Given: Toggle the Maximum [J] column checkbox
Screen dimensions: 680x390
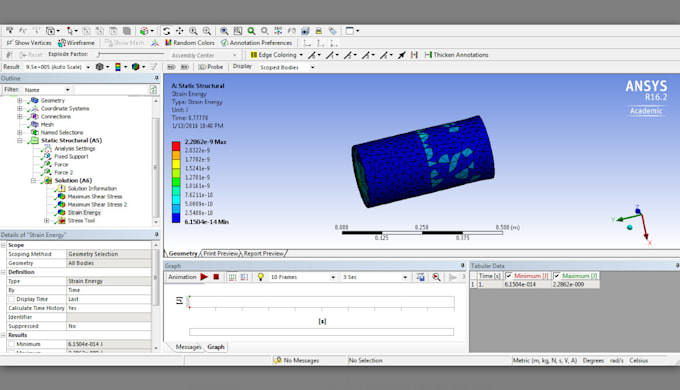Looking at the screenshot, I should click(x=557, y=276).
